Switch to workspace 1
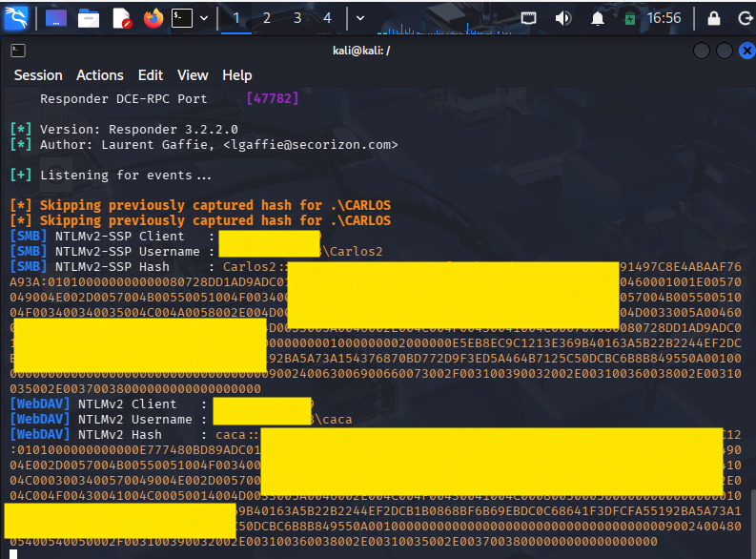 (x=236, y=18)
